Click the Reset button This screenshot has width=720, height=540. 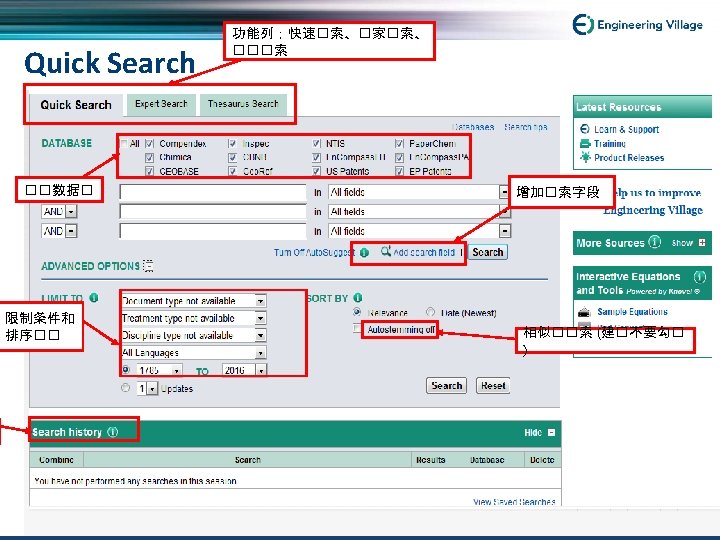[493, 386]
